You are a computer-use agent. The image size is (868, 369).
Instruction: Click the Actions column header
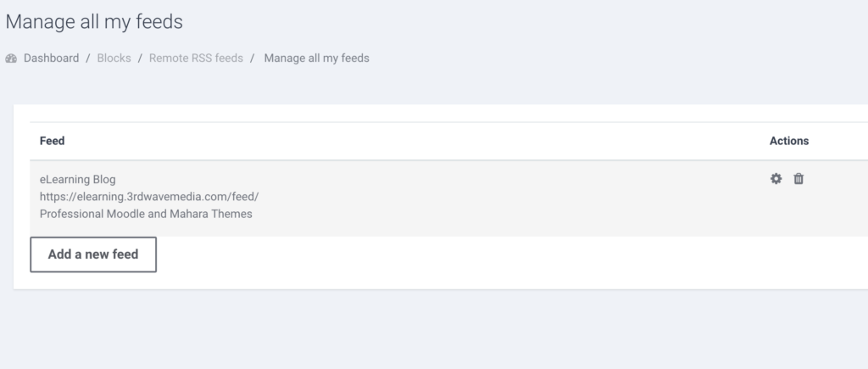(x=788, y=141)
